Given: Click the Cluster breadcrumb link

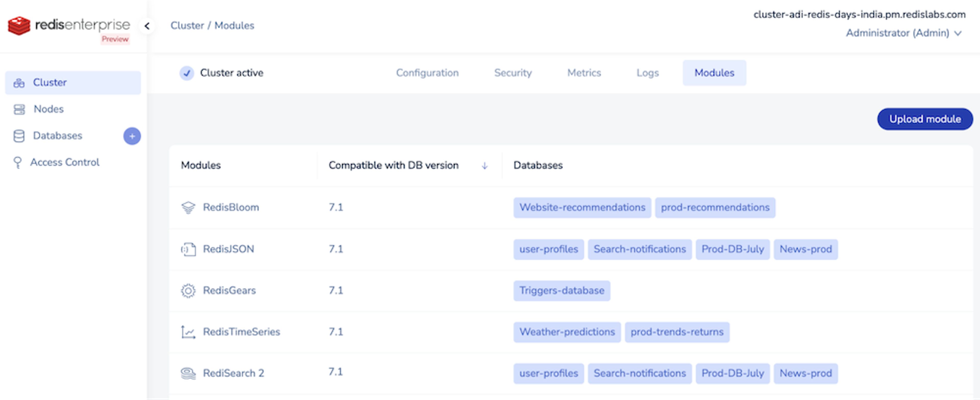Looking at the screenshot, I should 187,26.
